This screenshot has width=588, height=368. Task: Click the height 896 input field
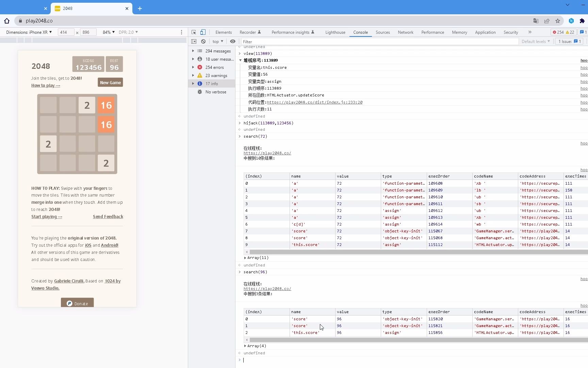(88, 32)
